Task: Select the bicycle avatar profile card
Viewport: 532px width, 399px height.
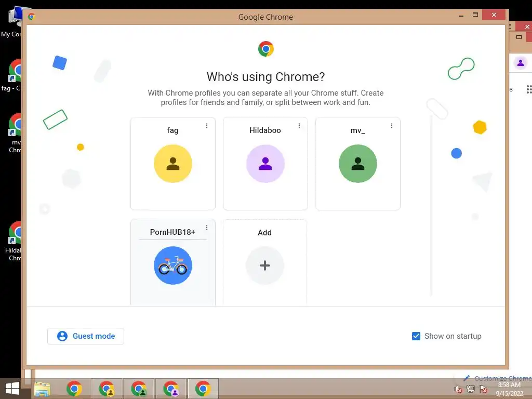Action: (172, 262)
